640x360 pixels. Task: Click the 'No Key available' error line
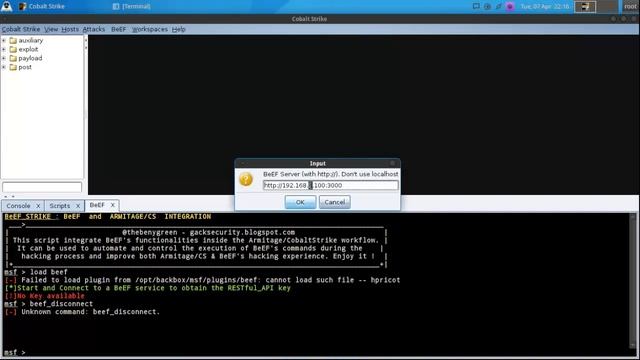pos(44,296)
